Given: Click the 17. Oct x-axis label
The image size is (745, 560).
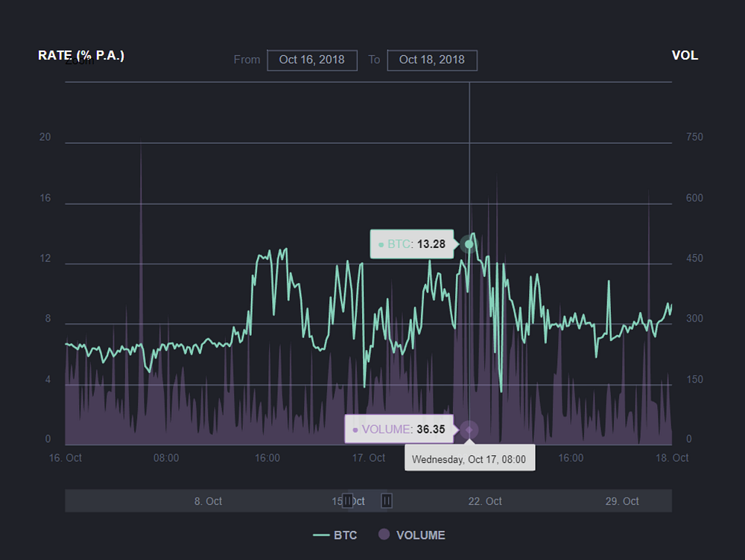Looking at the screenshot, I should pyautogui.click(x=369, y=458).
